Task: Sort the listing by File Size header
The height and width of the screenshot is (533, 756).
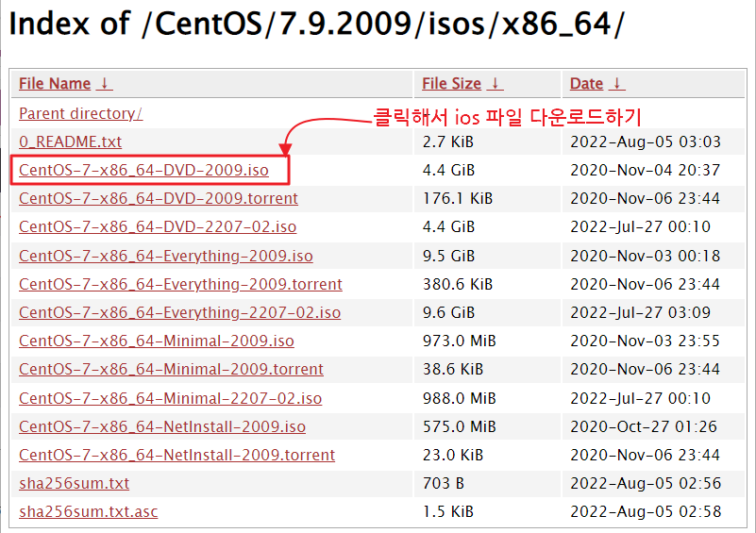Action: [x=451, y=83]
